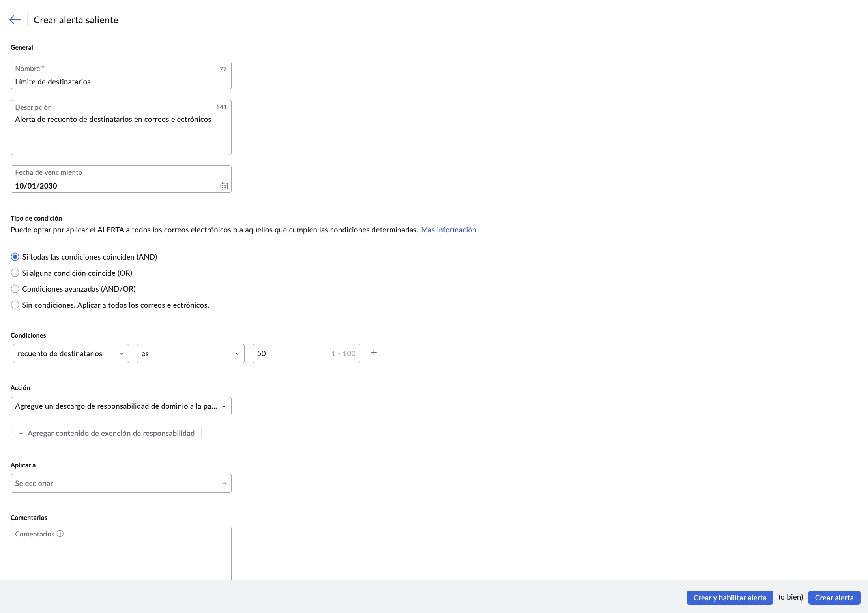Click 'Agregar contenido de exención de responsabilidad'

point(106,433)
